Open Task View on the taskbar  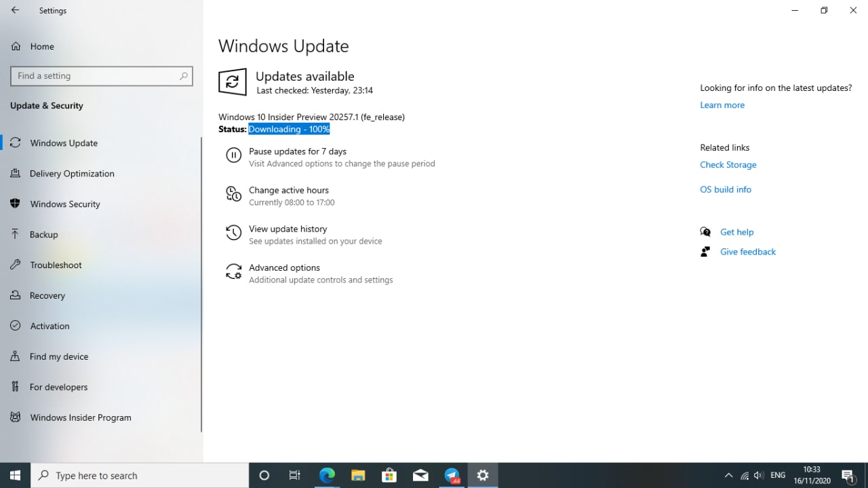click(295, 475)
